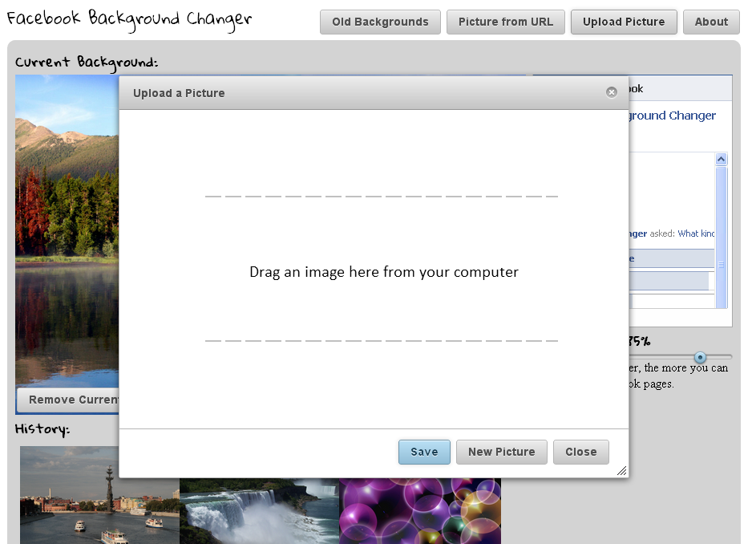Click the Facebook Background Changer logo text

pyautogui.click(x=127, y=18)
